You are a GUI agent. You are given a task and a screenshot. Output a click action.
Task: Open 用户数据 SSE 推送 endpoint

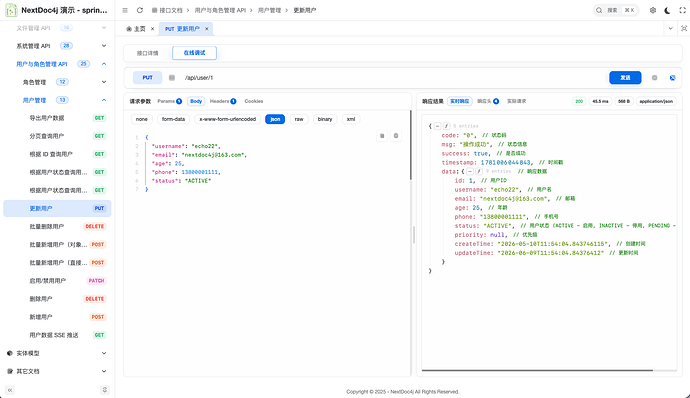click(57, 335)
